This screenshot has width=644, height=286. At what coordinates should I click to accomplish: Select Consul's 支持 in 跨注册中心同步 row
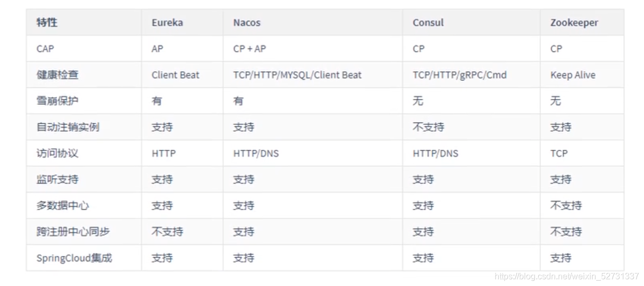tap(423, 232)
